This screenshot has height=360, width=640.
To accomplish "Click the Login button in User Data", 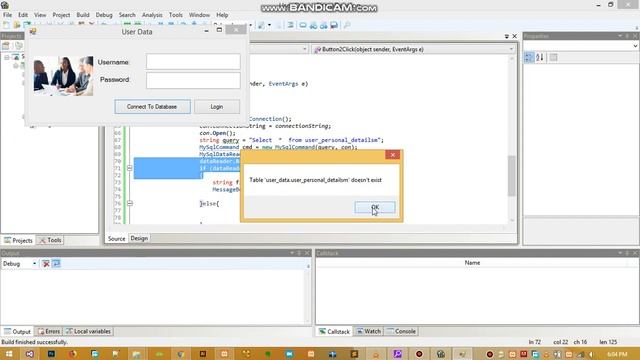I will tap(217, 107).
